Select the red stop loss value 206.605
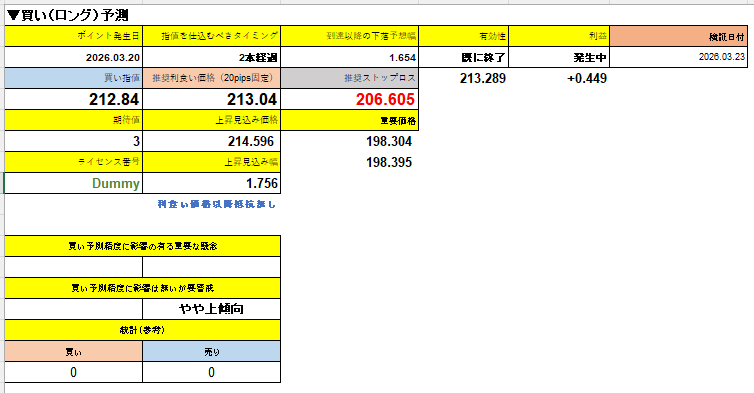 pyautogui.click(x=350, y=99)
